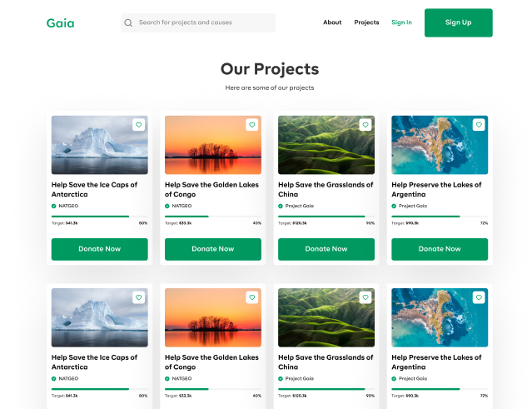Favorite the top-row Golden Lakes of Congo card
The image size is (532, 409).
pyautogui.click(x=251, y=125)
